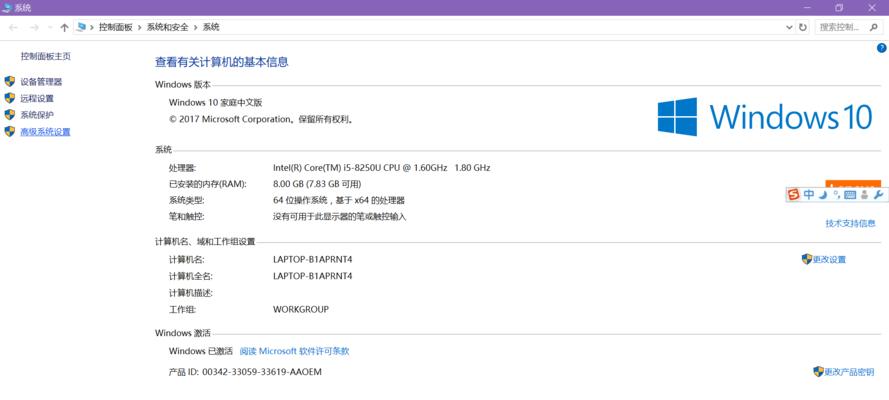Open 技术支持信息 link
The image size is (889, 400).
pyautogui.click(x=850, y=223)
